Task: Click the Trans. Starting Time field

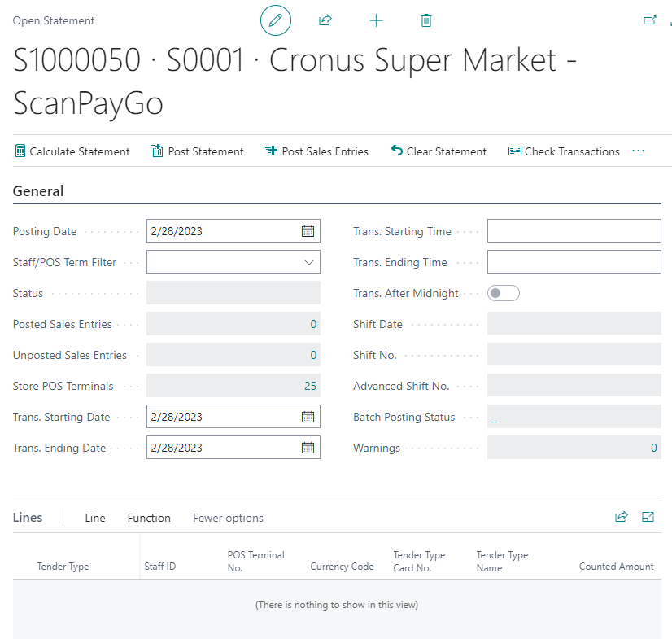Action: [x=574, y=231]
